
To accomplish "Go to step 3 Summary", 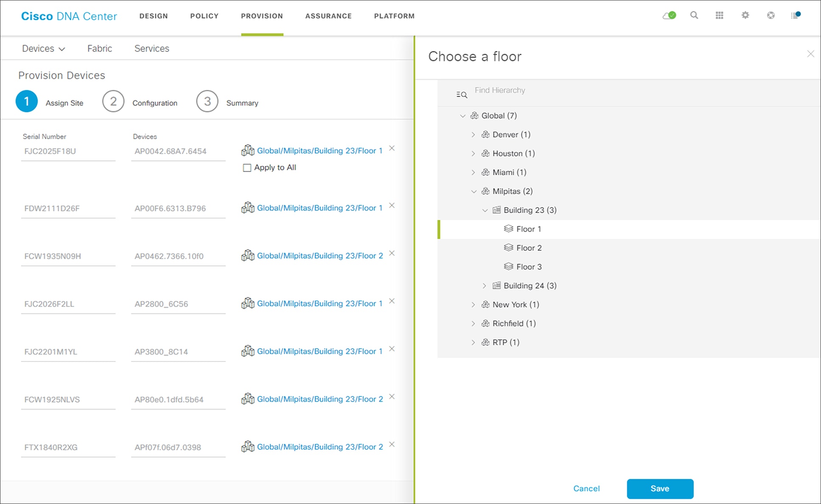I will click(227, 102).
